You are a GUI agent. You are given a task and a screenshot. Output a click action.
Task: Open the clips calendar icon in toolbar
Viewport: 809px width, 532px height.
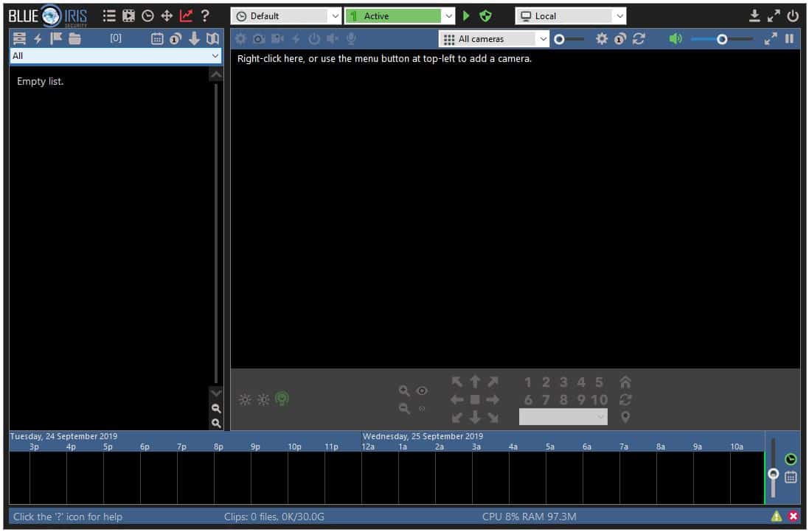[157, 39]
